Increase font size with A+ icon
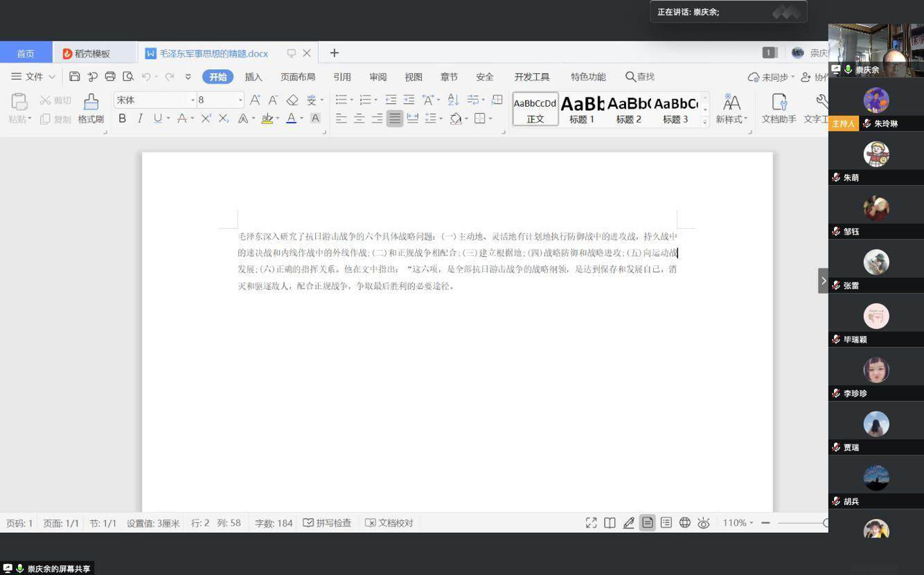 [255, 100]
